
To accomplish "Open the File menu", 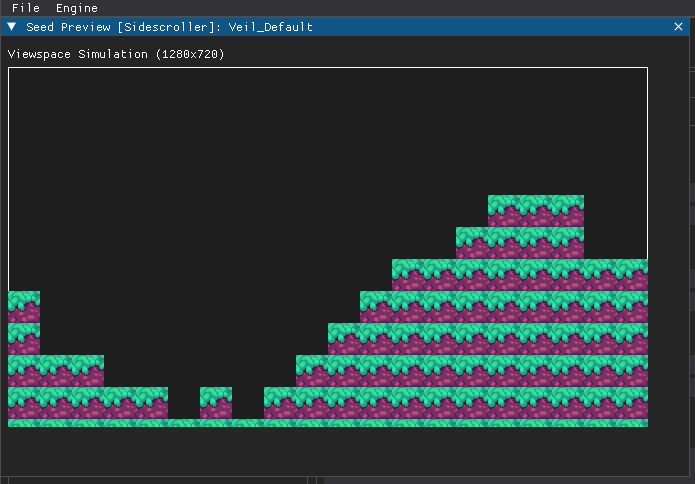I will pos(25,8).
